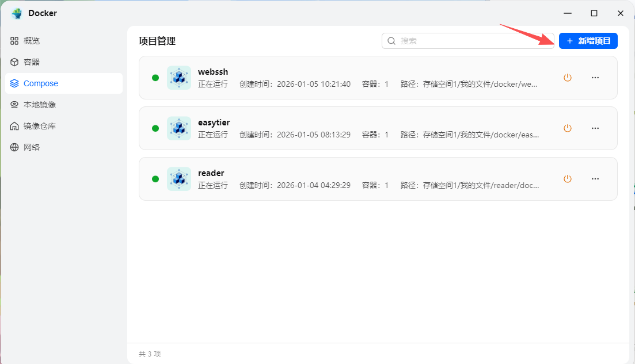The width and height of the screenshot is (635, 364).
Task: Click the reader path ending reader/doc...
Action: (x=470, y=185)
